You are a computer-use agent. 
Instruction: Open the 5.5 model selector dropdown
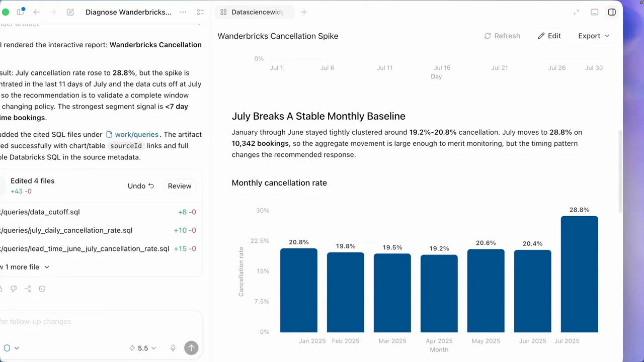tap(143, 348)
